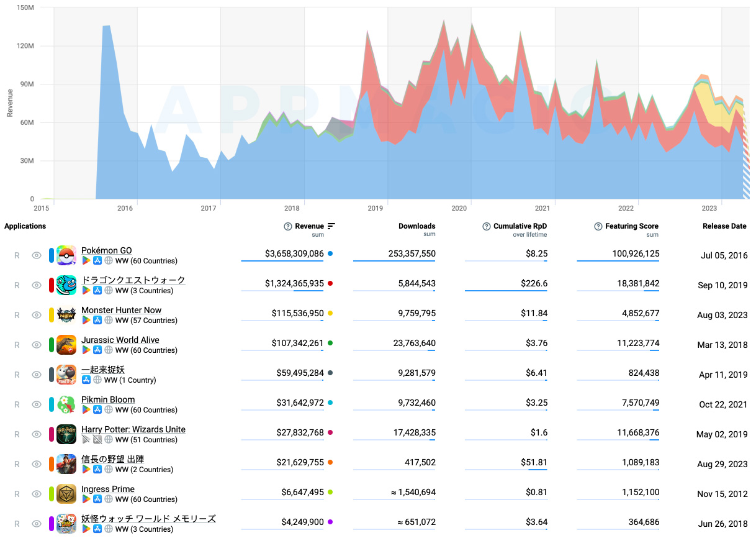Toggle visibility eye for Ingress Prime

pyautogui.click(x=37, y=494)
